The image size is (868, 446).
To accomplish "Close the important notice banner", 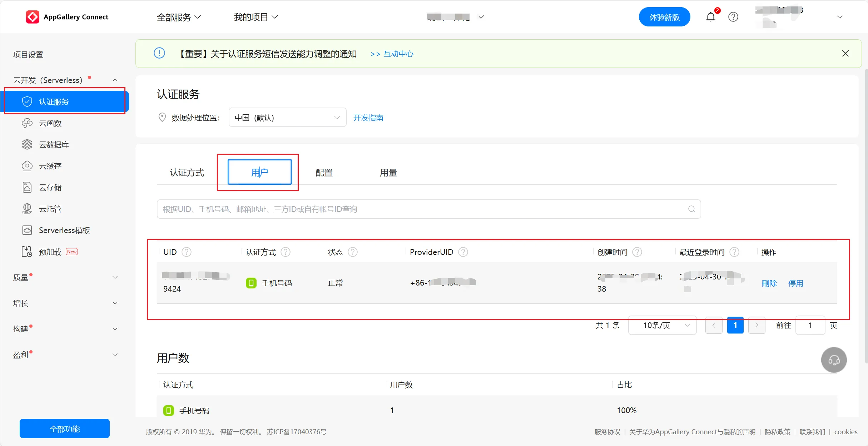I will pos(845,54).
